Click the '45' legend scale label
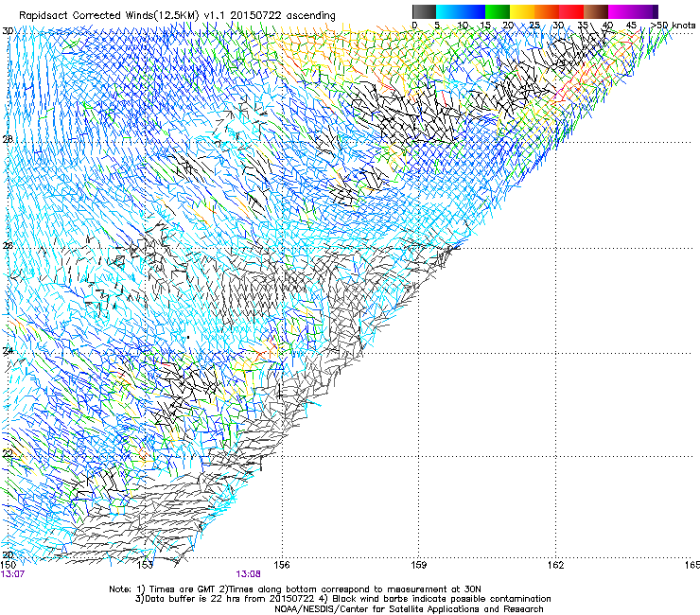The width and height of the screenshot is (700, 615). click(x=631, y=26)
